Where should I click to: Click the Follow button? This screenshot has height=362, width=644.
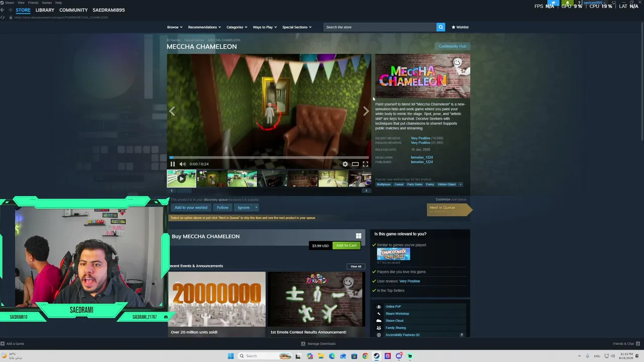[x=222, y=208]
